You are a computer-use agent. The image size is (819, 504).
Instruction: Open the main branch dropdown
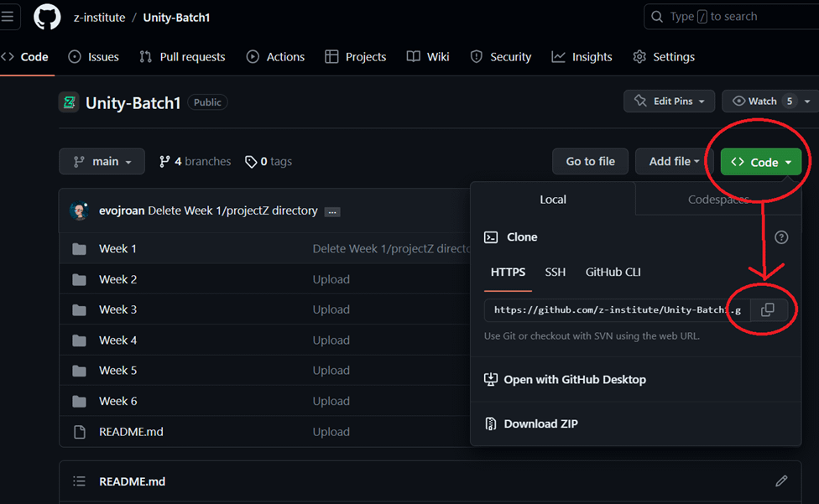point(102,162)
